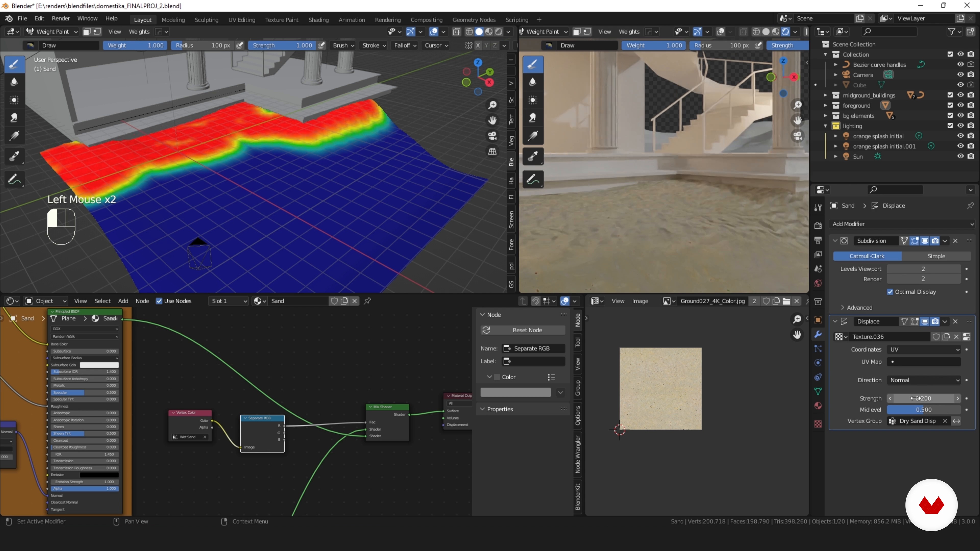The width and height of the screenshot is (980, 551).
Task: Select the Simple subdivision type
Action: pyautogui.click(x=936, y=256)
